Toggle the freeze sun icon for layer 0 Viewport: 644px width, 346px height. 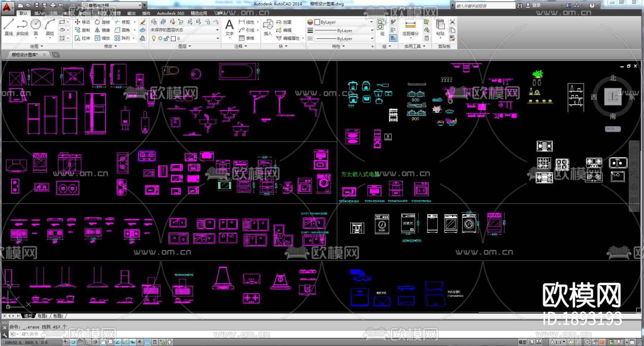(x=160, y=38)
